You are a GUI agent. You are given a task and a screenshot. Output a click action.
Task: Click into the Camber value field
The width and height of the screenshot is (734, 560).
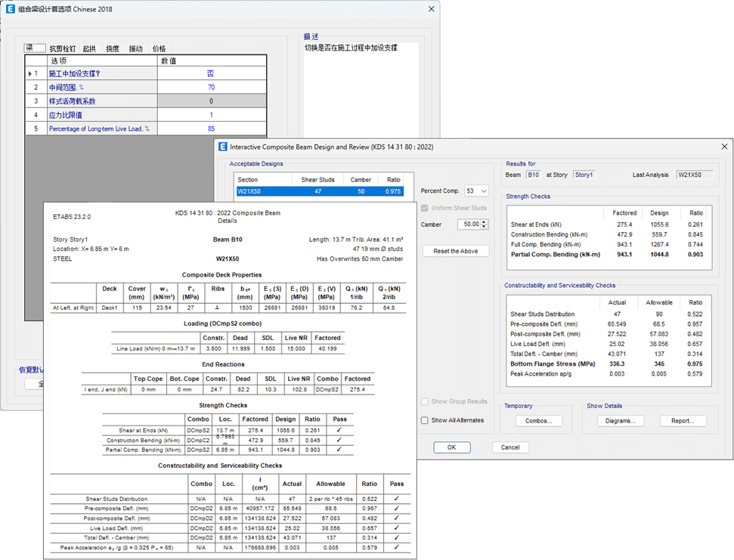tap(469, 224)
